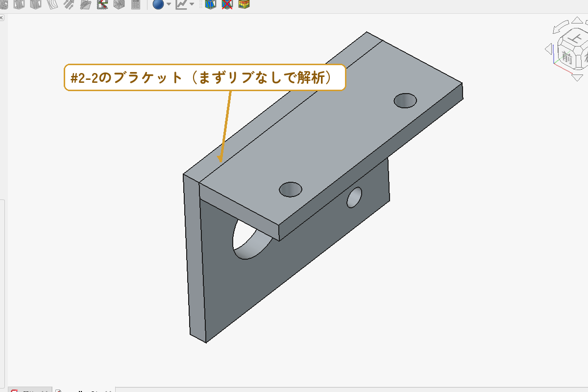This screenshot has width=588, height=392.
Task: Select the large circular hole in vertical plate
Action: [x=251, y=240]
